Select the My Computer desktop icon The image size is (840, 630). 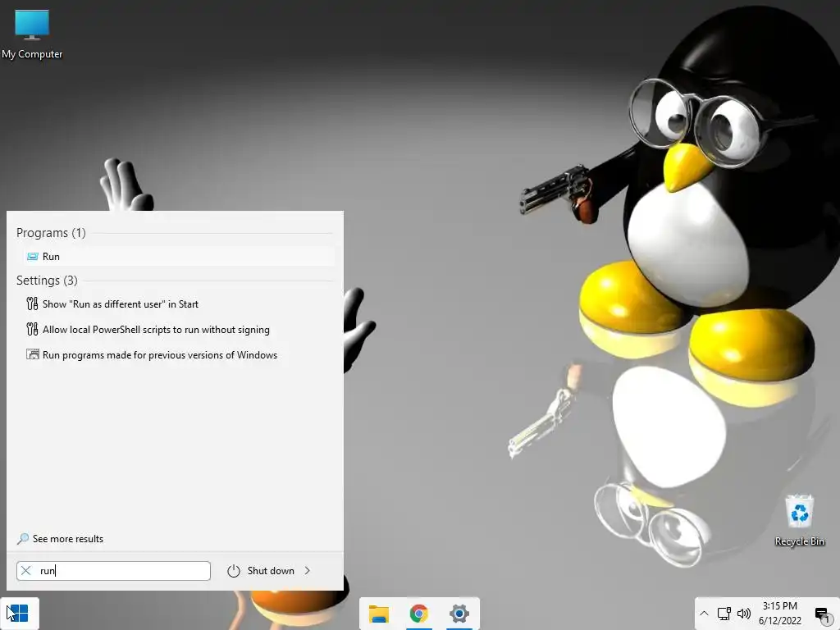coord(32,34)
